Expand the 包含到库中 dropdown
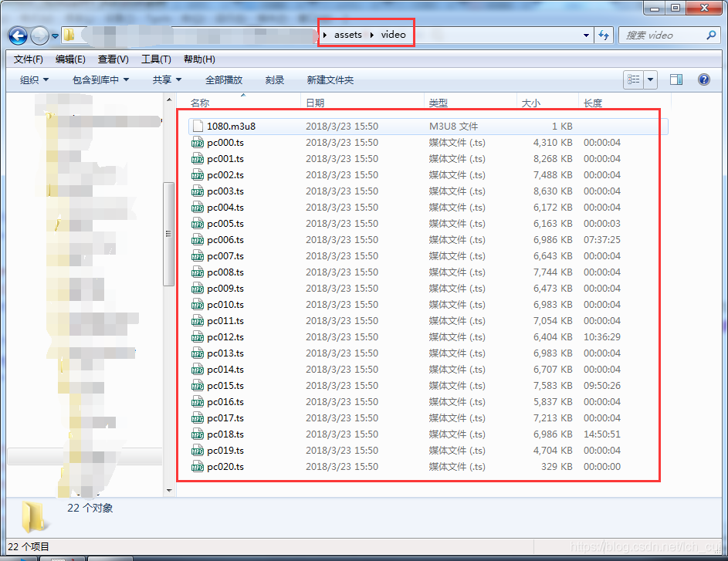Viewport: 728px width, 561px height. pos(100,79)
